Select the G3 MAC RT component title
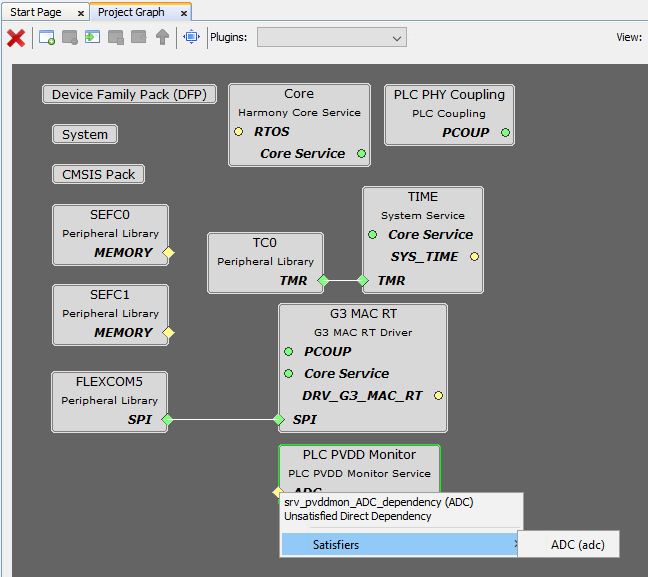The image size is (648, 577). (363, 314)
